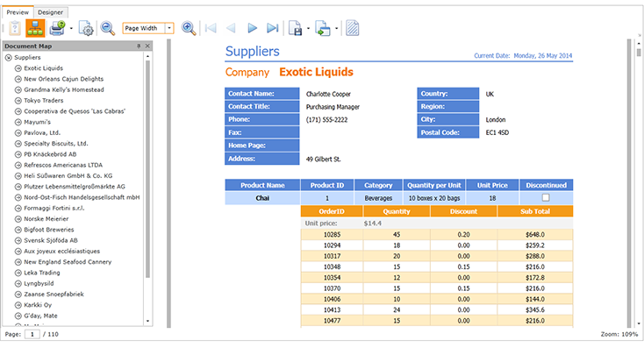The height and width of the screenshot is (348, 644).
Task: Click order ID 10285 cell
Action: pyautogui.click(x=332, y=235)
